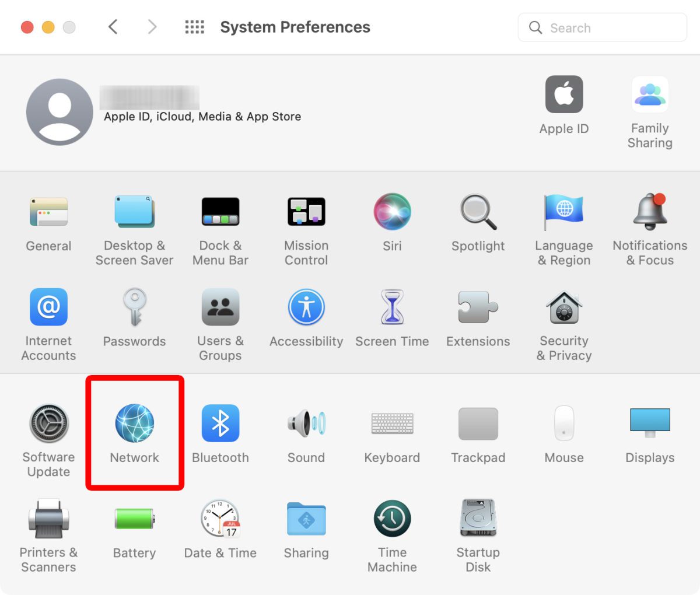Screen dimensions: 700x595
Task: Click the 'Apple ID, iCloud, Media & App Store' text
Action: [x=202, y=117]
